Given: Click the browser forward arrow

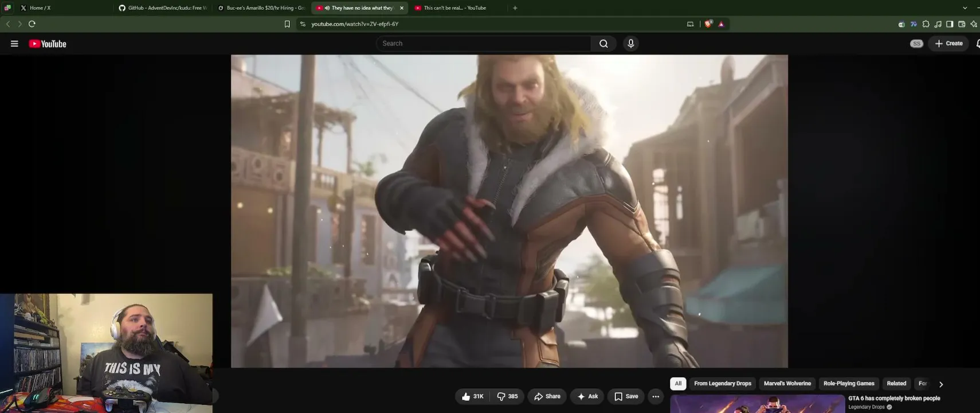Looking at the screenshot, I should click(19, 24).
